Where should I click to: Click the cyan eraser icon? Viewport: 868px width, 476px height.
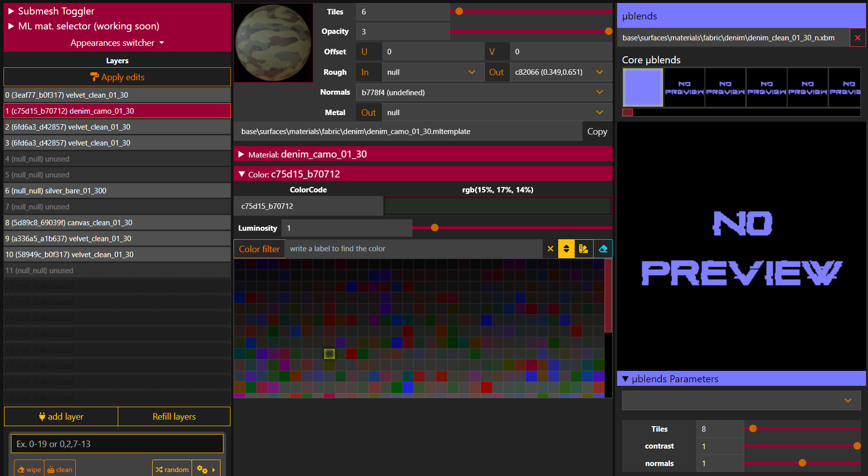click(603, 249)
